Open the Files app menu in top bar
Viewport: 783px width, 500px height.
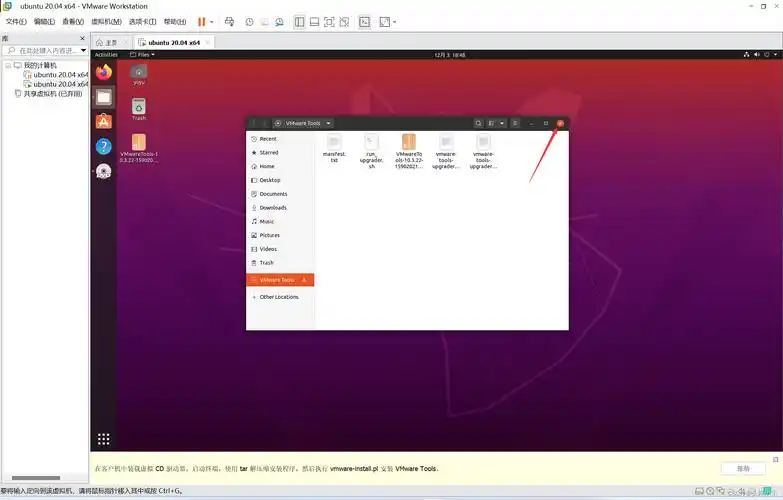point(142,54)
